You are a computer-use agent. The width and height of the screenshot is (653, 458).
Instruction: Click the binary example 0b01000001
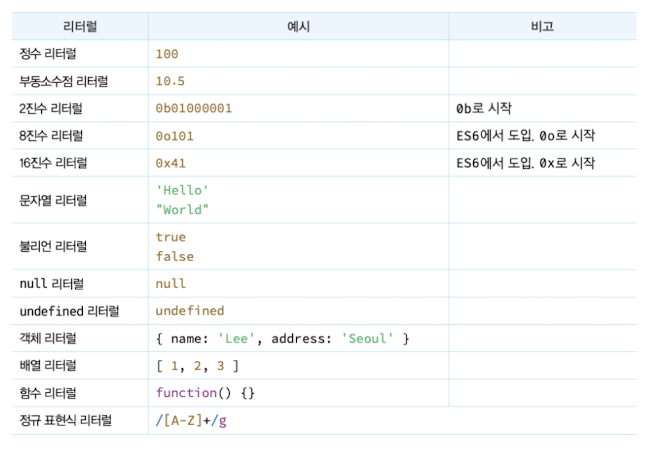(194, 109)
